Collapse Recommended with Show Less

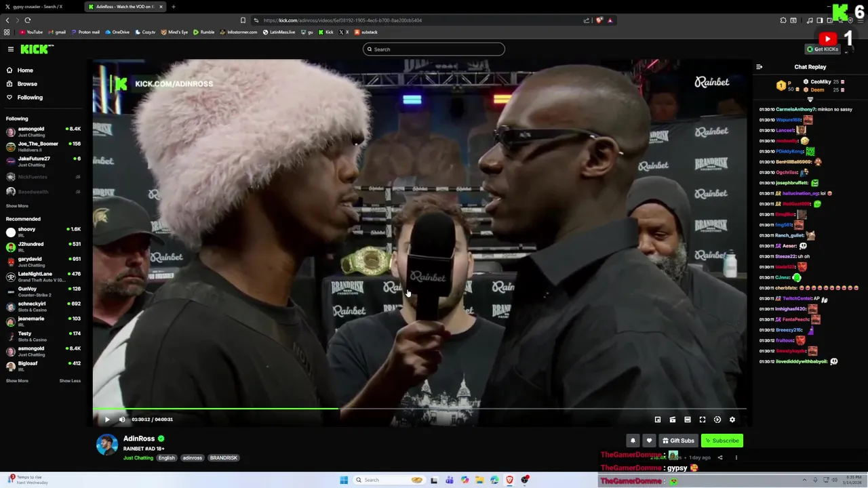(70, 381)
